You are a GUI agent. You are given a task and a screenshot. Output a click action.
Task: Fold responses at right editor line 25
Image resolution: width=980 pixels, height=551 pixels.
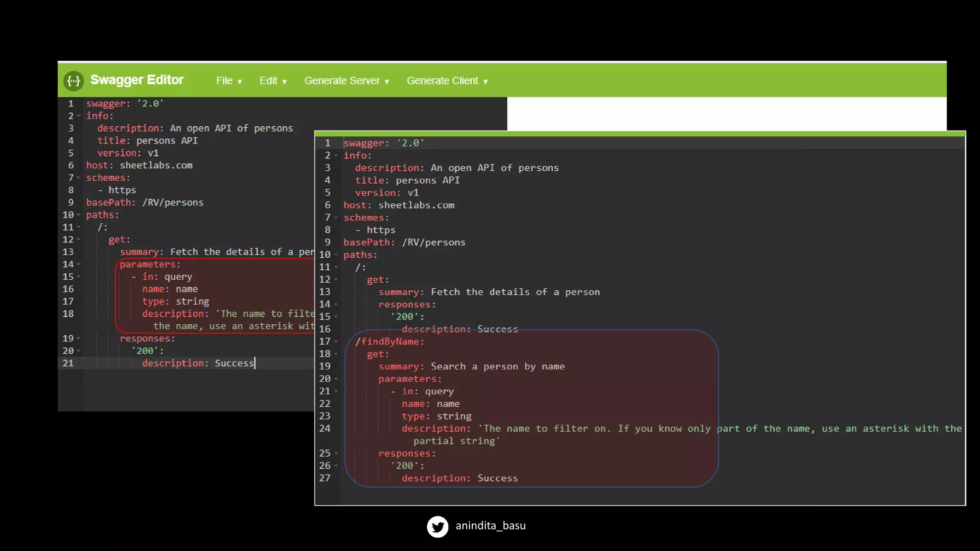336,453
